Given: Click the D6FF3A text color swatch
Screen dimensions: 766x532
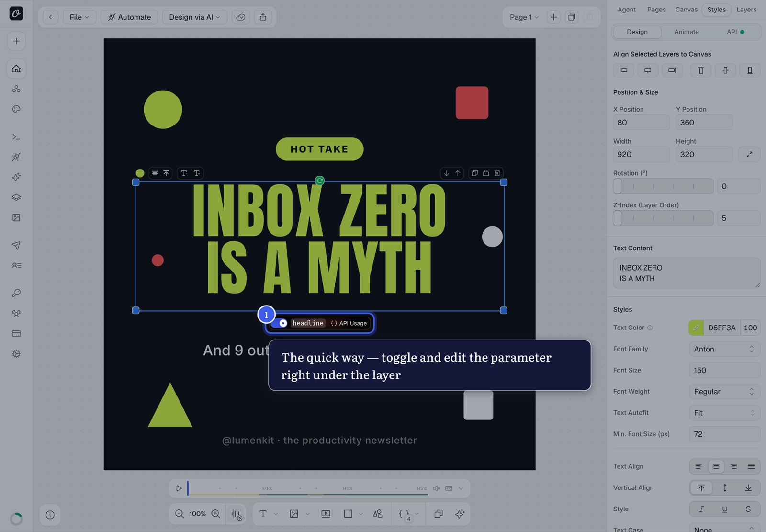Looking at the screenshot, I should click(x=696, y=328).
